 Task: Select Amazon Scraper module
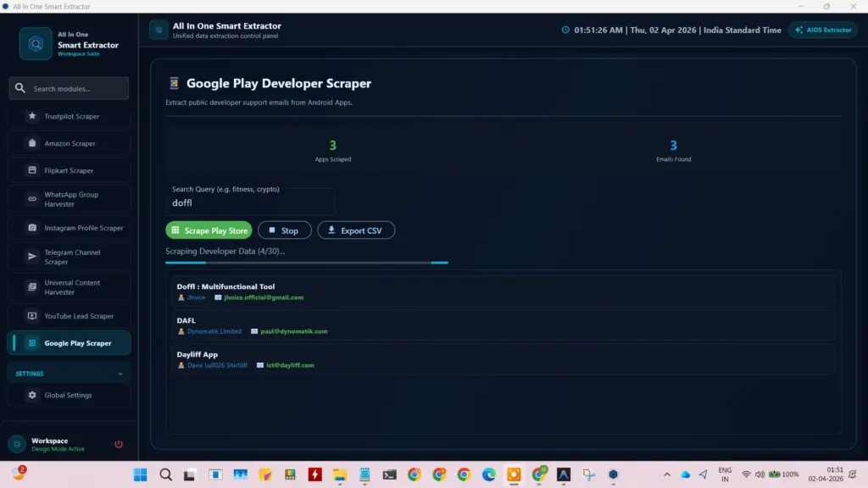point(70,143)
